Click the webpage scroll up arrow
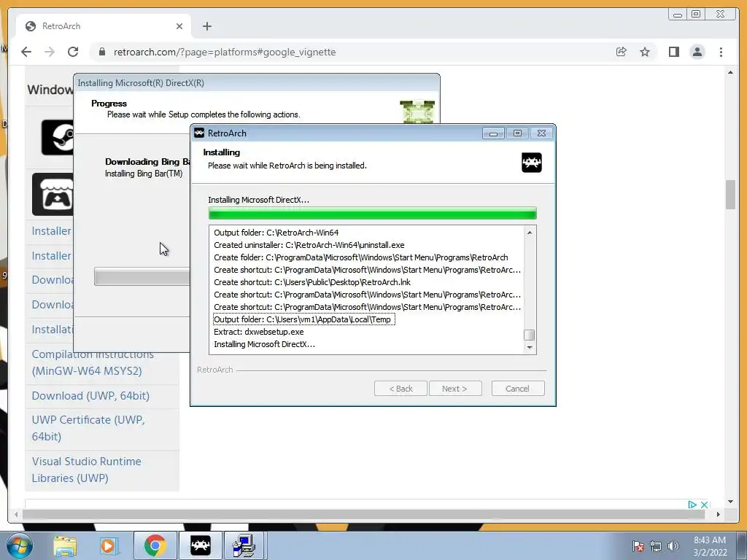 point(731,72)
